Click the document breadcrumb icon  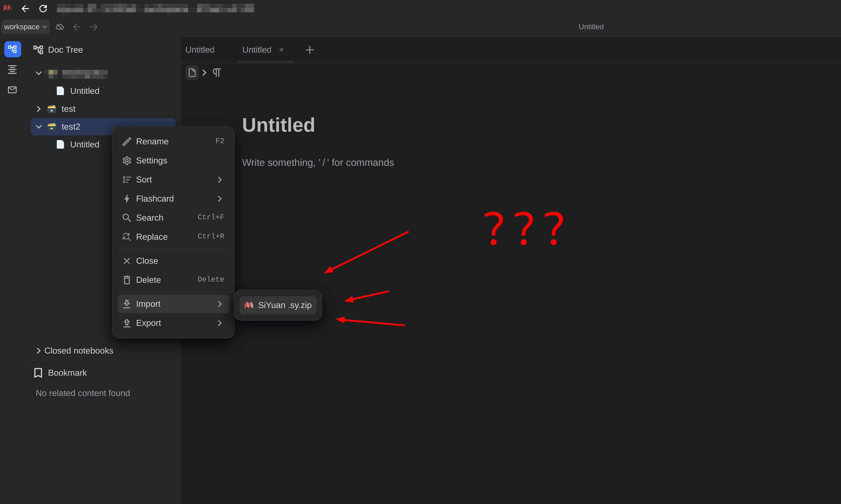click(192, 73)
